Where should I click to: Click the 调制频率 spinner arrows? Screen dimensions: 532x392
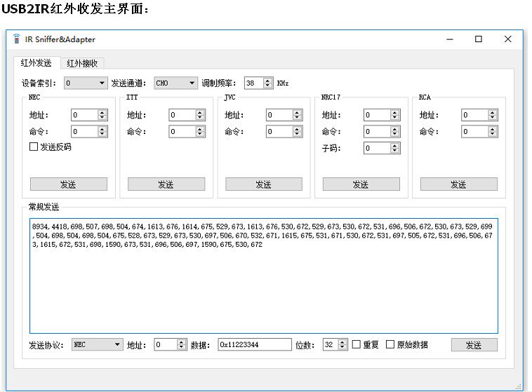pyautogui.click(x=267, y=83)
